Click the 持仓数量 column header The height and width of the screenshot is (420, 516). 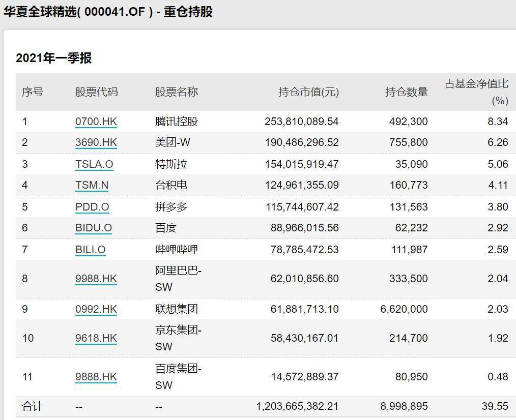click(406, 92)
